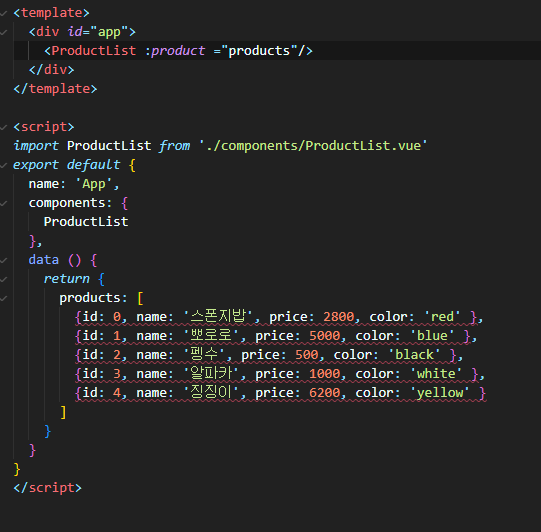Click the price value 2800
Screen dimensions: 541x532
pyautogui.click(x=339, y=317)
